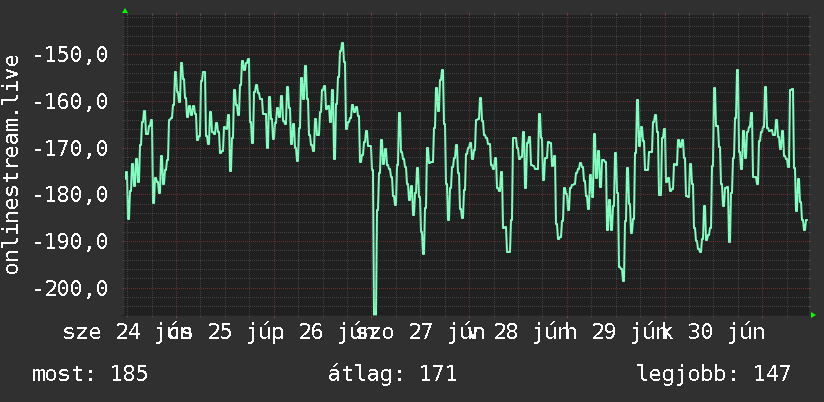Image resolution: width=824 pixels, height=402 pixels.
Task: Click the 'sze 24' date label
Action: (x=102, y=332)
